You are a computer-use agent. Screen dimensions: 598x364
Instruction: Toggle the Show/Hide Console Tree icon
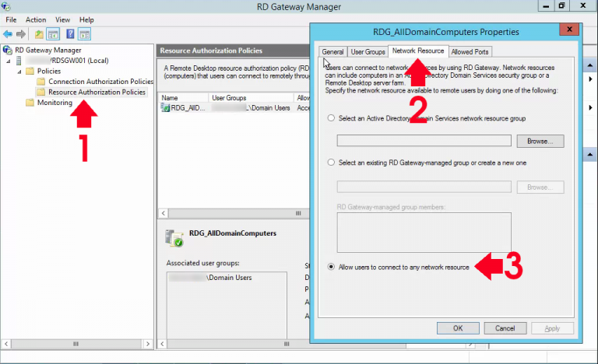[x=53, y=34]
